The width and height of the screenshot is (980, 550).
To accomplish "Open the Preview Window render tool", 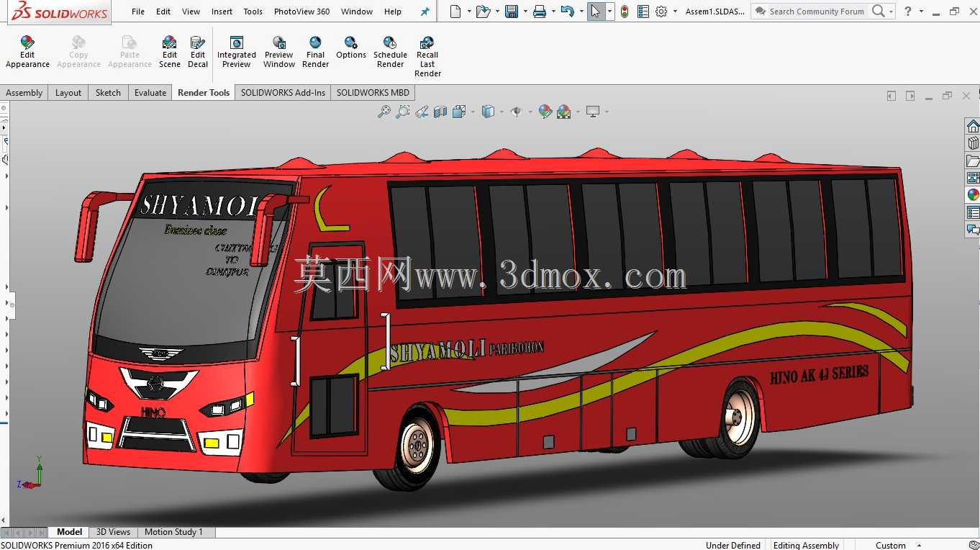I will coord(279,53).
